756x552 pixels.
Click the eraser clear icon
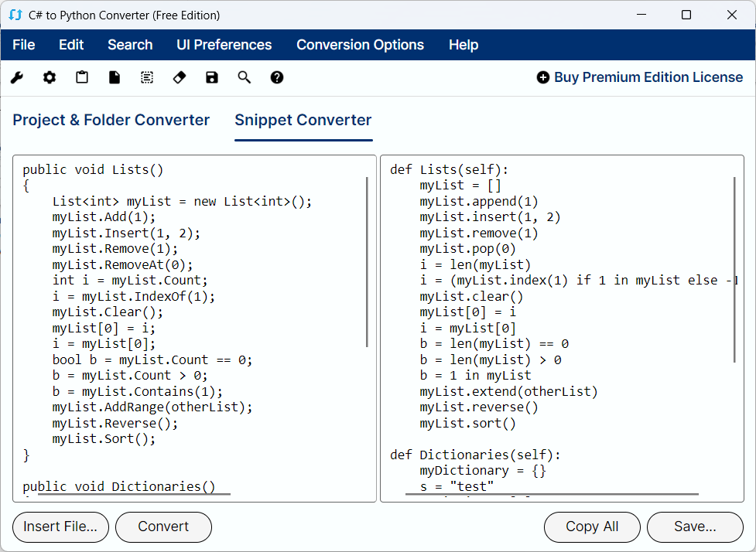click(x=180, y=77)
